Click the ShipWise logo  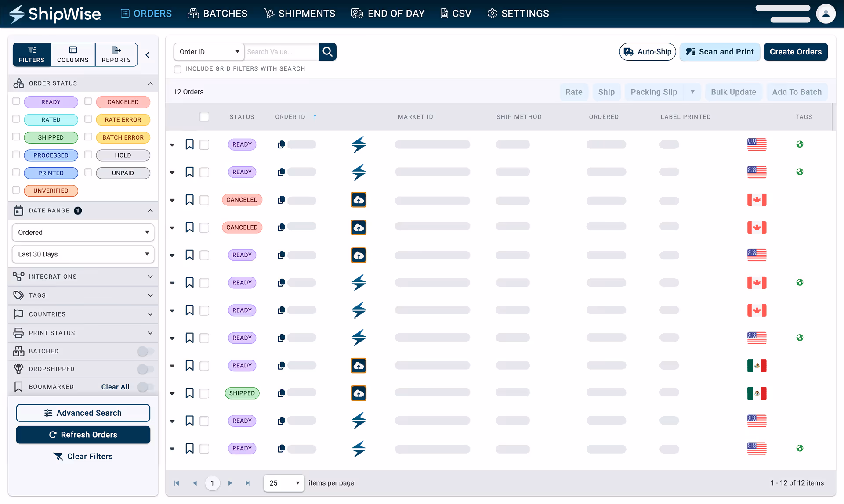pyautogui.click(x=55, y=14)
